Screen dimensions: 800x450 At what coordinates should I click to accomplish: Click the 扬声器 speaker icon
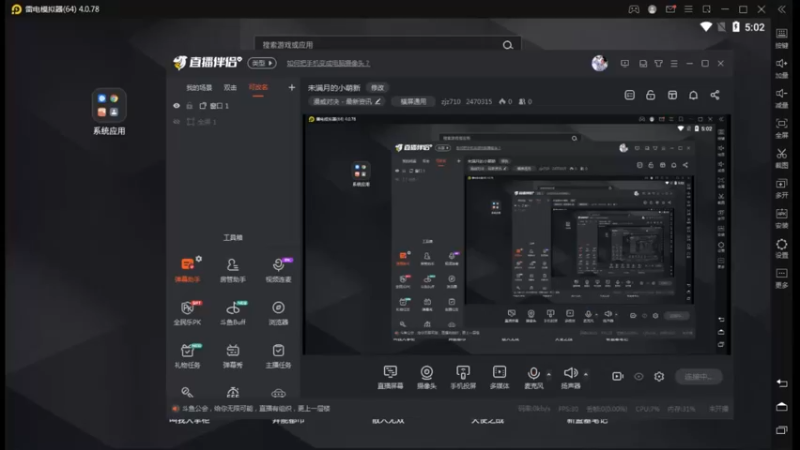570,373
